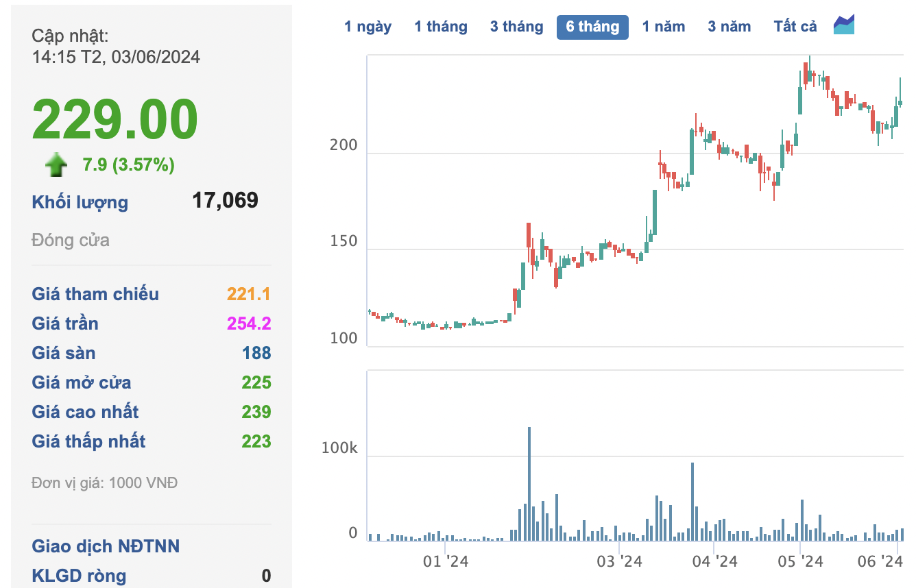
Task: Click the 'Giá mở cửa' label
Action: (82, 382)
